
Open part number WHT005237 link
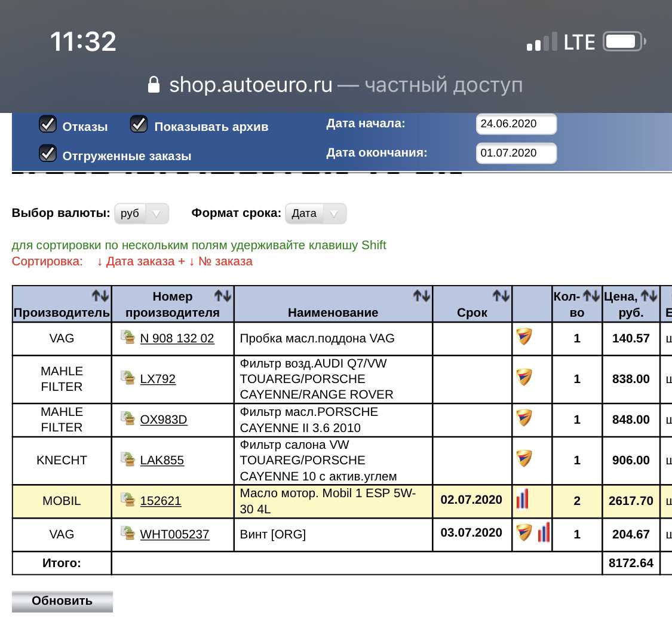pos(175,534)
